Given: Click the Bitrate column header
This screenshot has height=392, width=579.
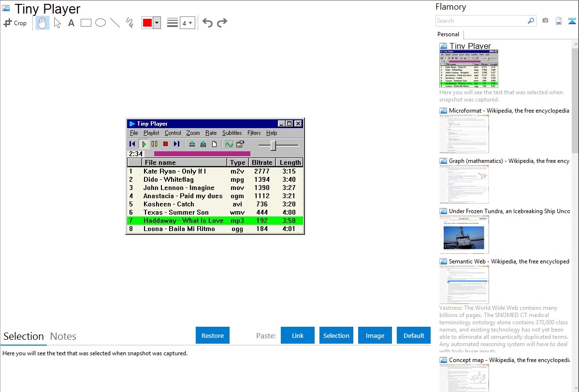Looking at the screenshot, I should click(x=262, y=162).
